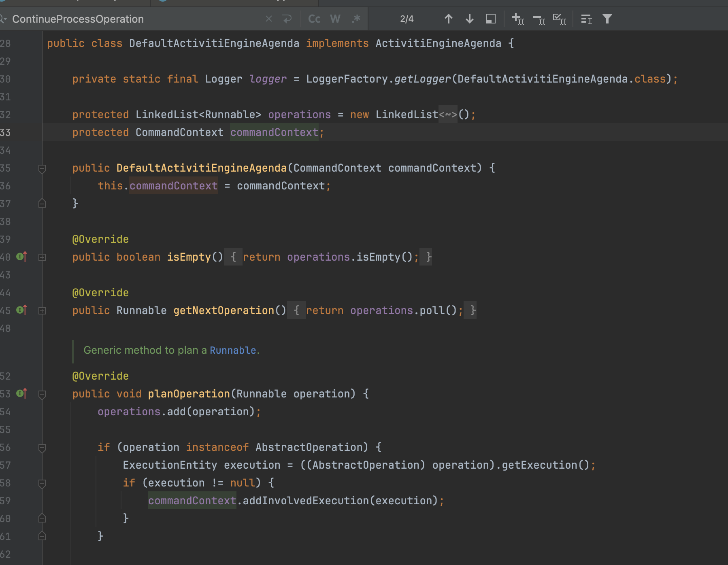Viewport: 728px width, 565px height.
Task: Toggle Match Case (Cc) search option
Action: [314, 19]
